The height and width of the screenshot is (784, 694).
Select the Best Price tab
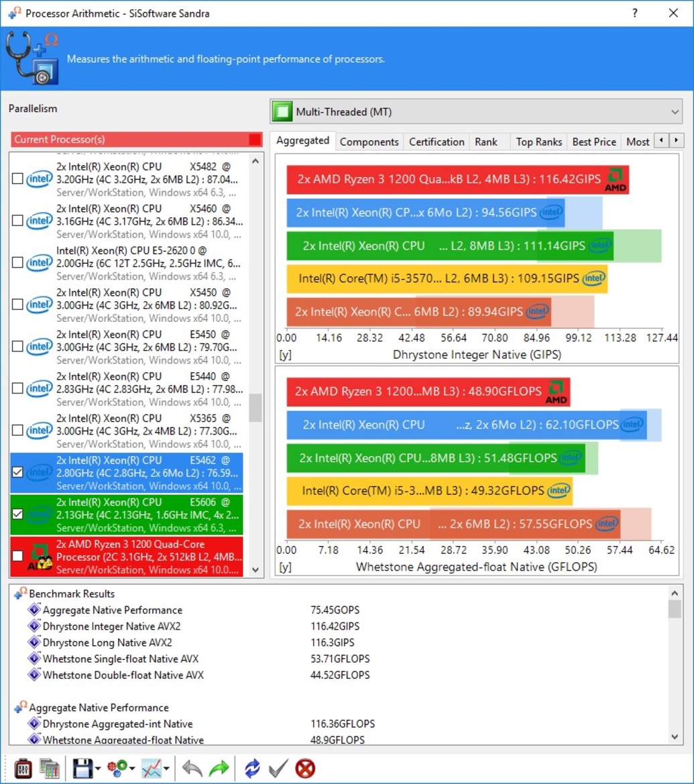594,142
